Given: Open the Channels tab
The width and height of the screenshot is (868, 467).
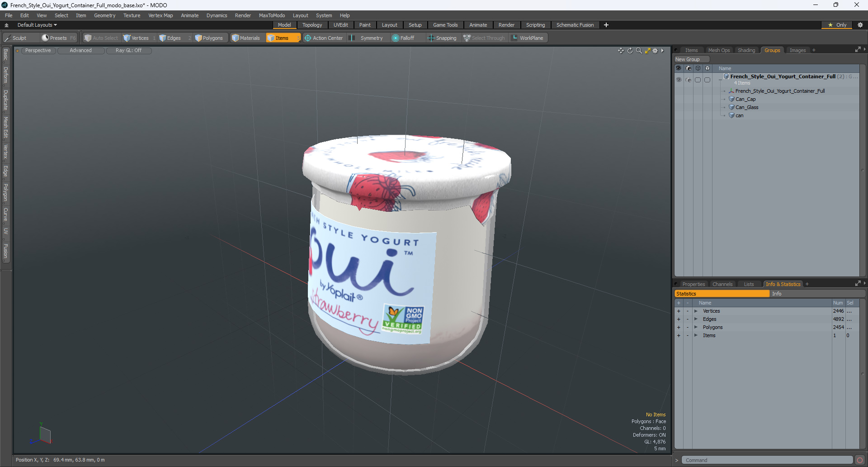Looking at the screenshot, I should [x=722, y=284].
